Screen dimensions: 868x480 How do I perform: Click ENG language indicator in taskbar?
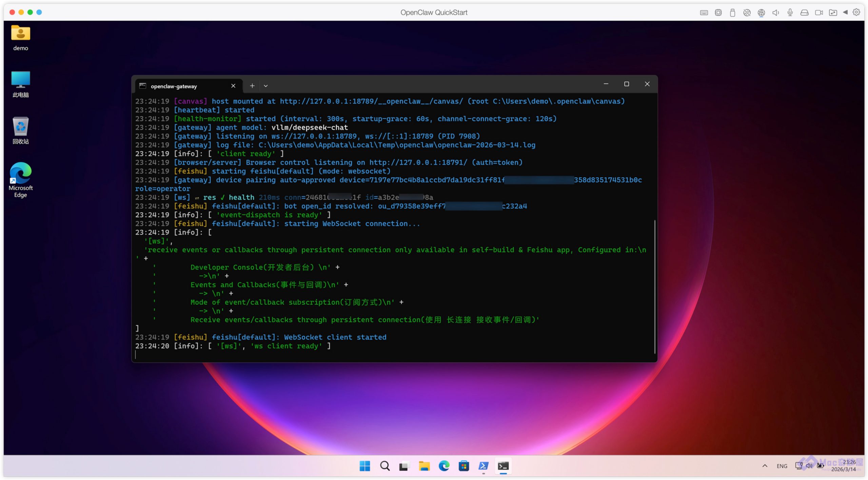coord(782,466)
